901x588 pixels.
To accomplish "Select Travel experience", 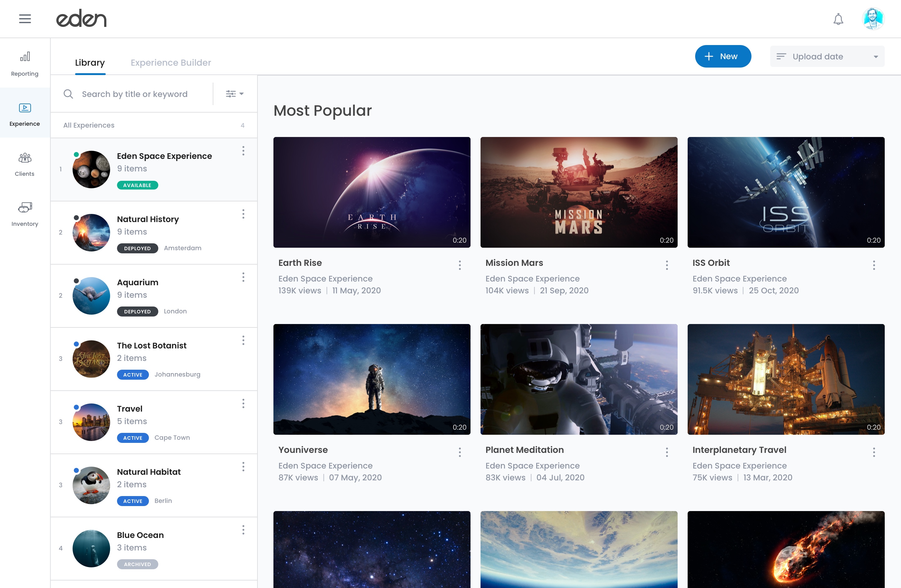I will (154, 422).
